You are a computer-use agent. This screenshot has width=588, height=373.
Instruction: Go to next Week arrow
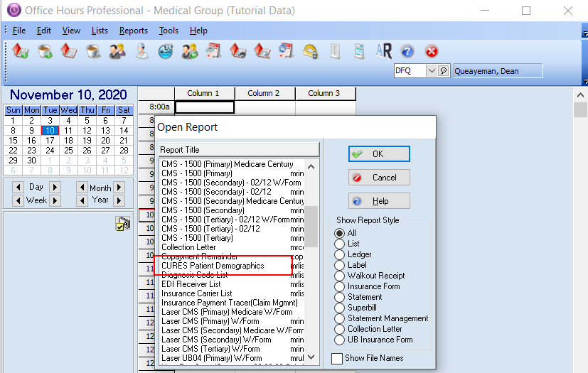coord(55,200)
